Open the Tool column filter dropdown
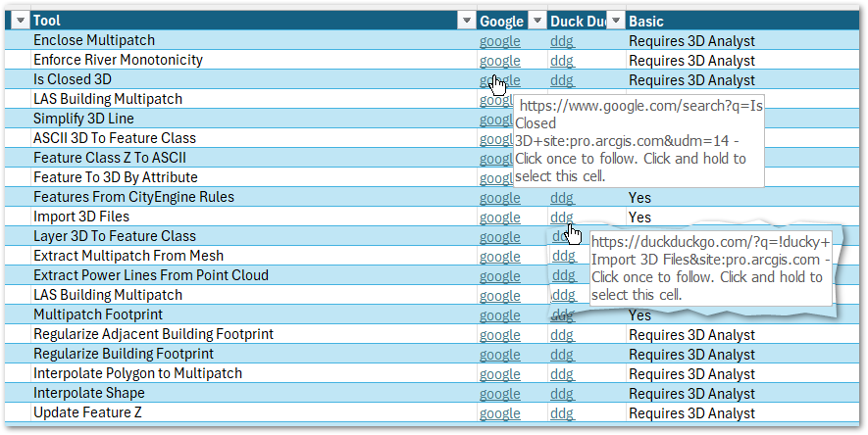Image resolution: width=868 pixels, height=435 pixels. (x=467, y=22)
